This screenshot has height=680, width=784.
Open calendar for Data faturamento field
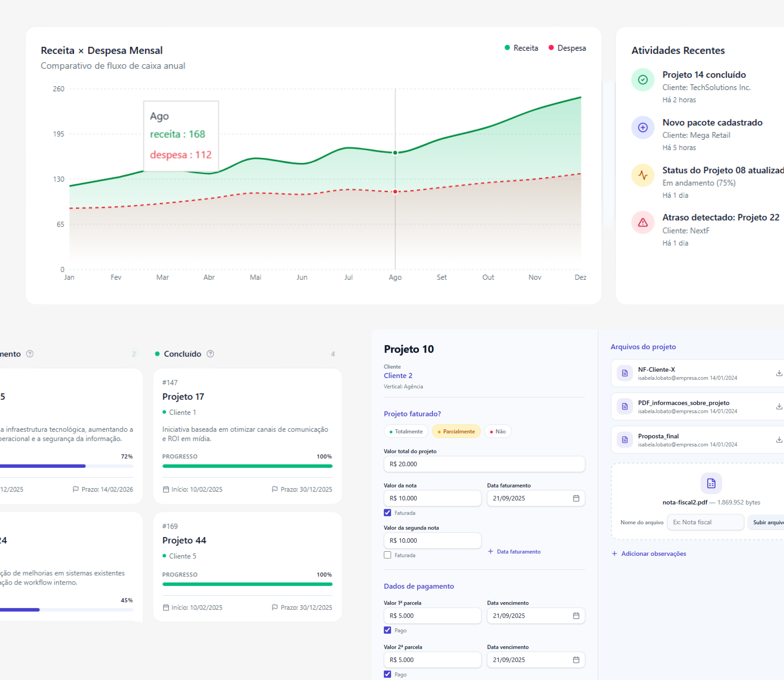pos(576,498)
